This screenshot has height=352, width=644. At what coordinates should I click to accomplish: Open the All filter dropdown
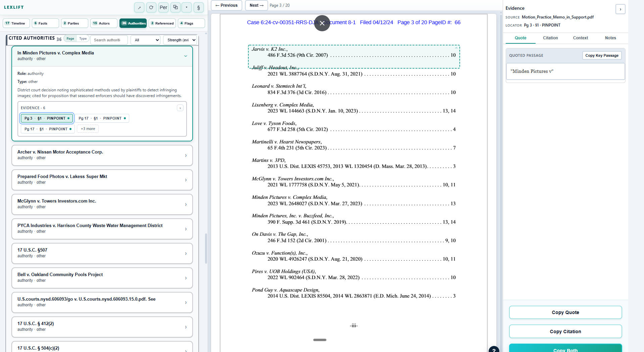[x=145, y=40]
